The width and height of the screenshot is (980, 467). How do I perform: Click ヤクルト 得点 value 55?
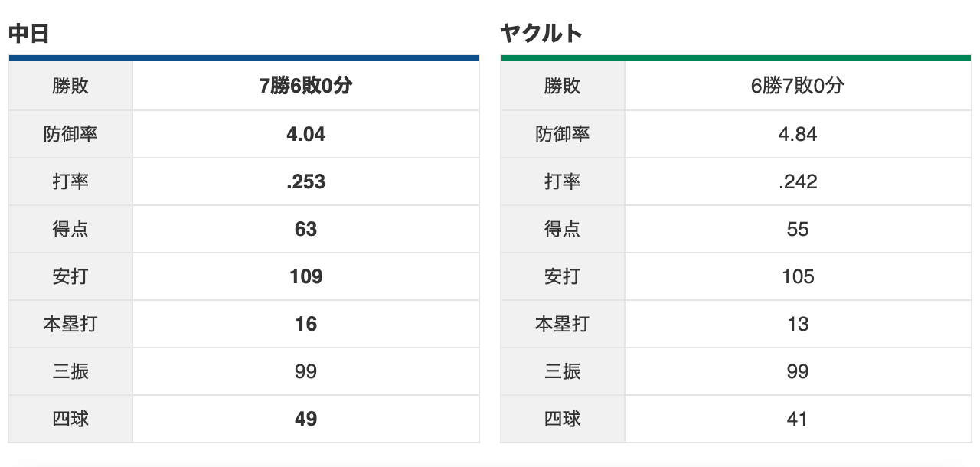pyautogui.click(x=797, y=229)
